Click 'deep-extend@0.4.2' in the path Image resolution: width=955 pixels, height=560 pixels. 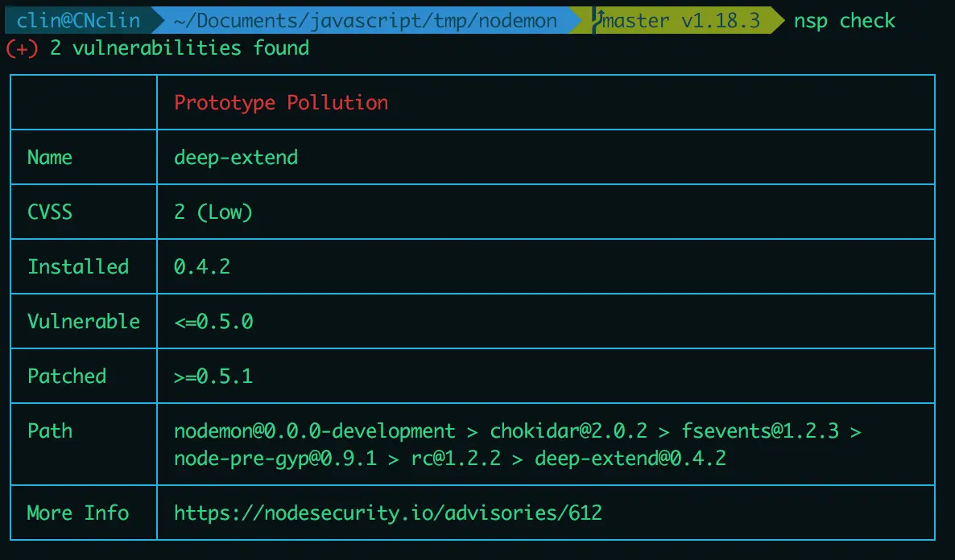pyautogui.click(x=630, y=459)
